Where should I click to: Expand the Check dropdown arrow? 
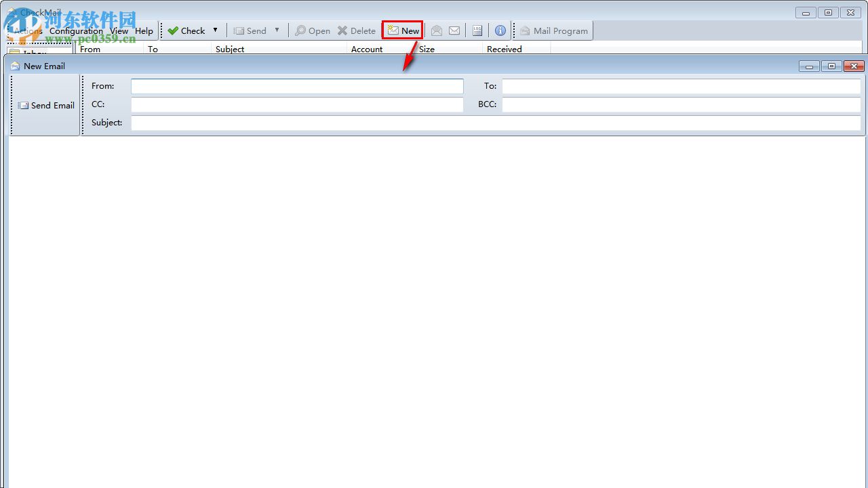(x=216, y=30)
